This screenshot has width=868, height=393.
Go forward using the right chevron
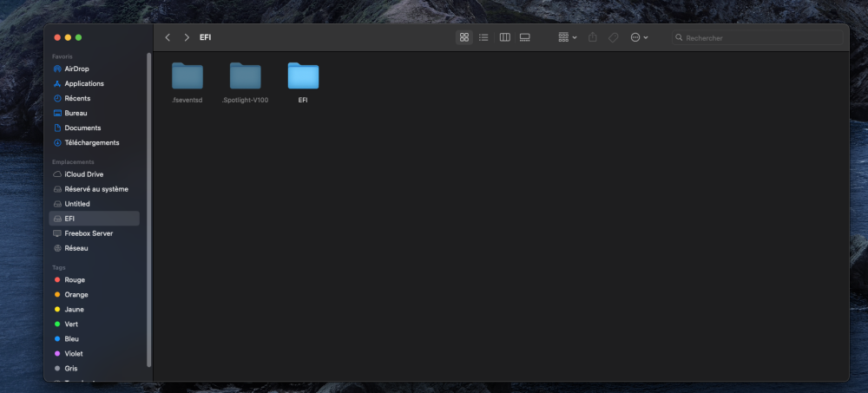click(187, 37)
